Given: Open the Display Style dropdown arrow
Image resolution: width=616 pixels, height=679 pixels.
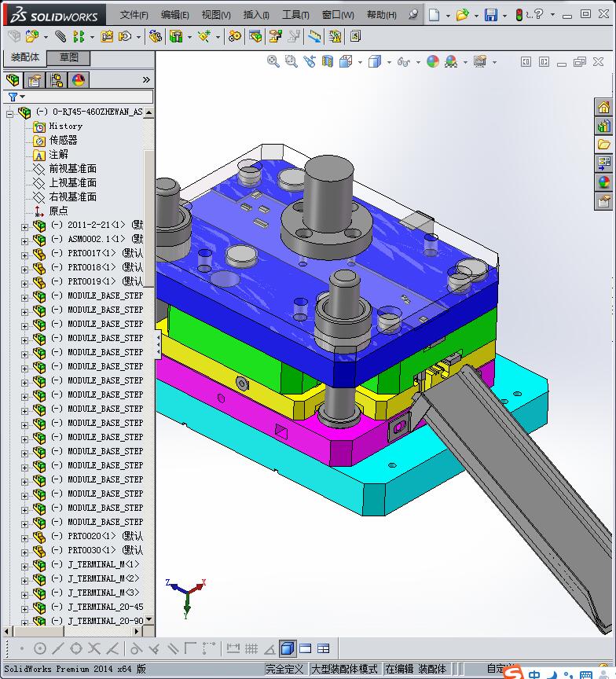Looking at the screenshot, I should 388,62.
